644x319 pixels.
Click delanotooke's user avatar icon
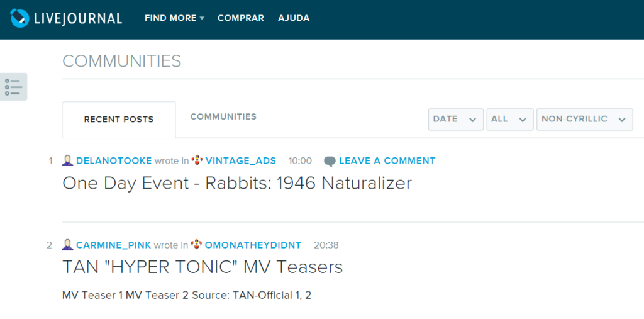[x=68, y=160]
